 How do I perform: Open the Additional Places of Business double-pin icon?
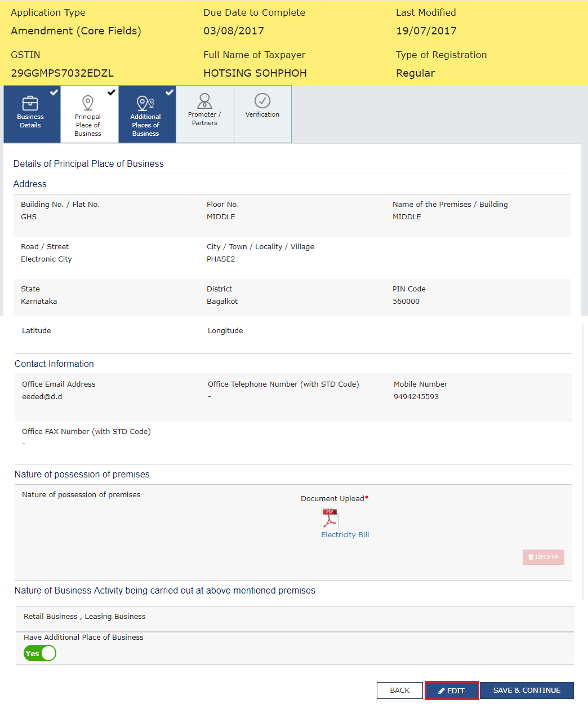[x=146, y=103]
